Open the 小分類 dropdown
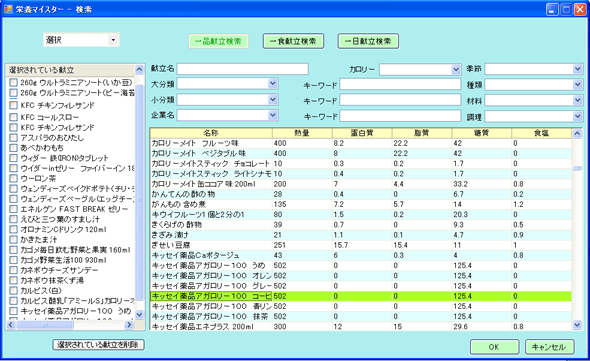590x361 pixels. point(273,99)
